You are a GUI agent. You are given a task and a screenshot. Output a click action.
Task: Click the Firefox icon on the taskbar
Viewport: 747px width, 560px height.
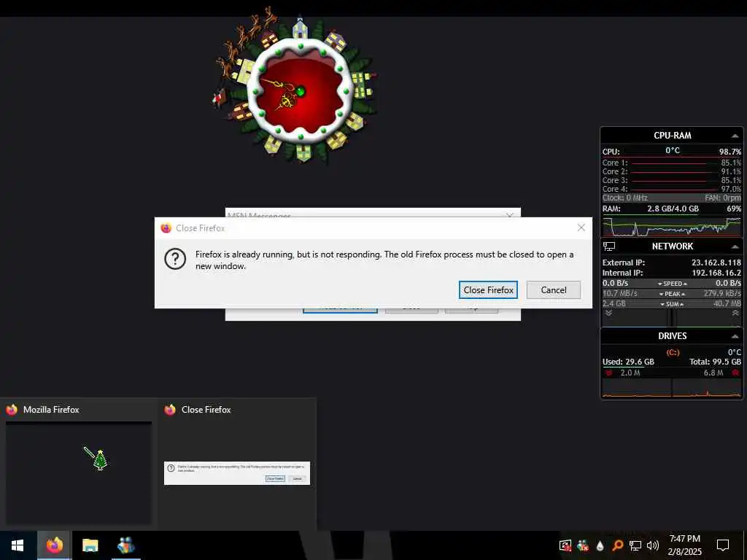55,545
